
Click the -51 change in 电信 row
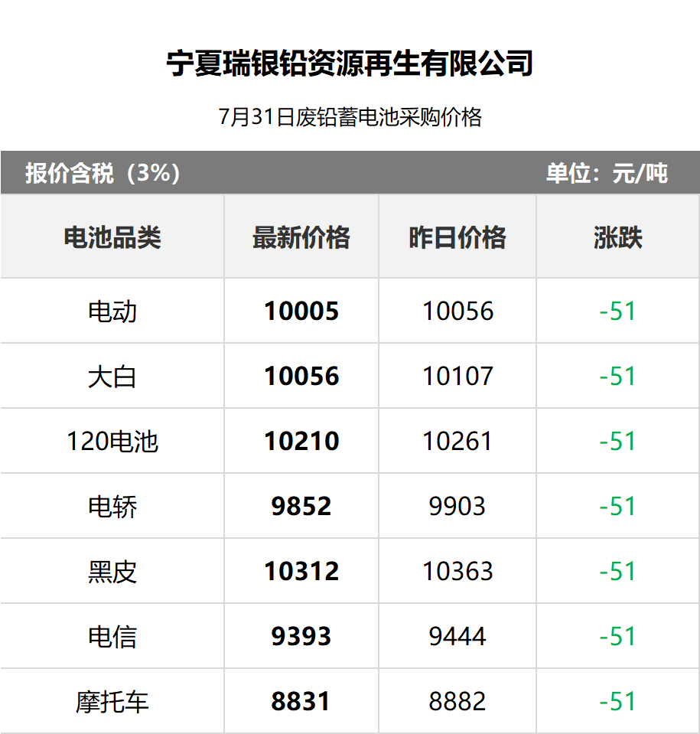pyautogui.click(x=617, y=637)
